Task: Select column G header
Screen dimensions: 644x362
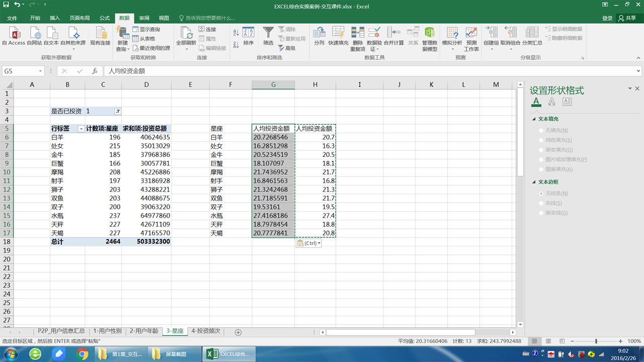Action: (x=273, y=84)
